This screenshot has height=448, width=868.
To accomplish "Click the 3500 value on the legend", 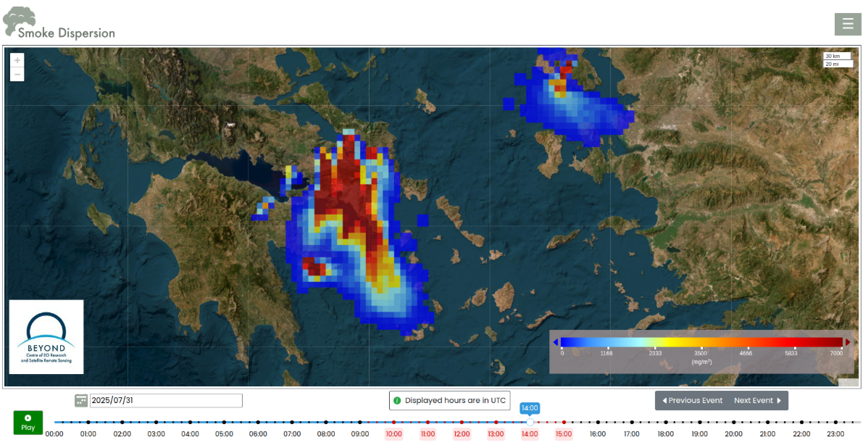I will point(700,353).
